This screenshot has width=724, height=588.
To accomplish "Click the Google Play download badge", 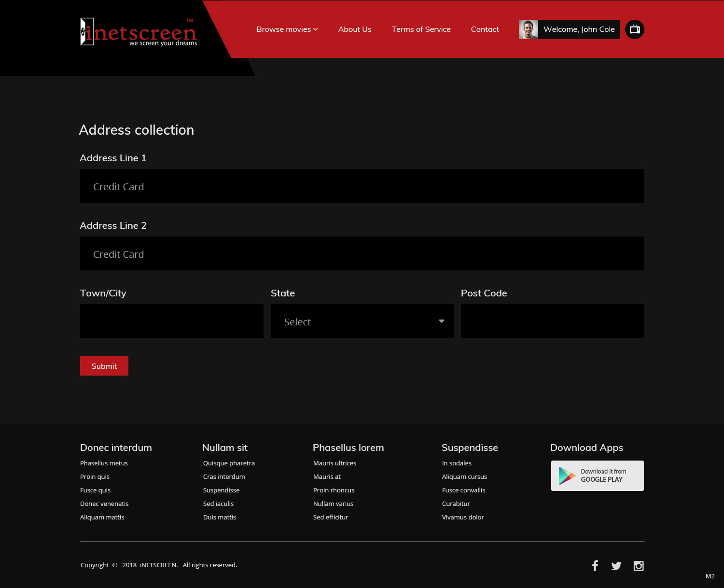I will (x=597, y=476).
